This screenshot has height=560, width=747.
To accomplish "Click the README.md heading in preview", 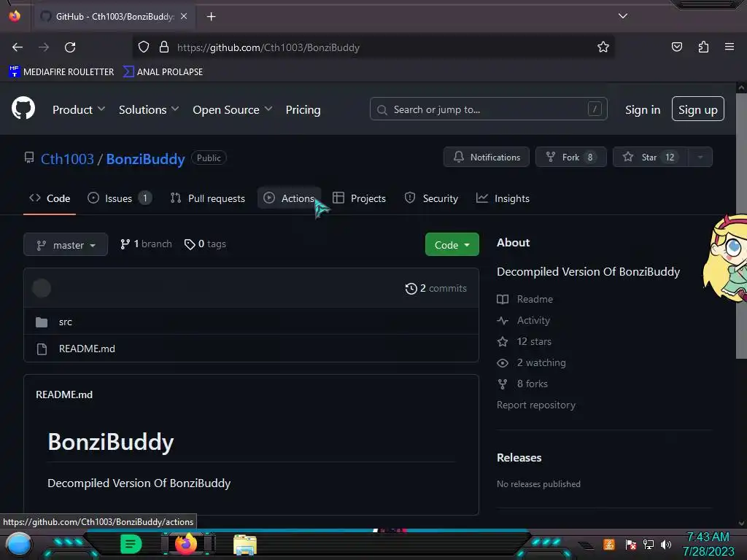I will pyautogui.click(x=64, y=394).
